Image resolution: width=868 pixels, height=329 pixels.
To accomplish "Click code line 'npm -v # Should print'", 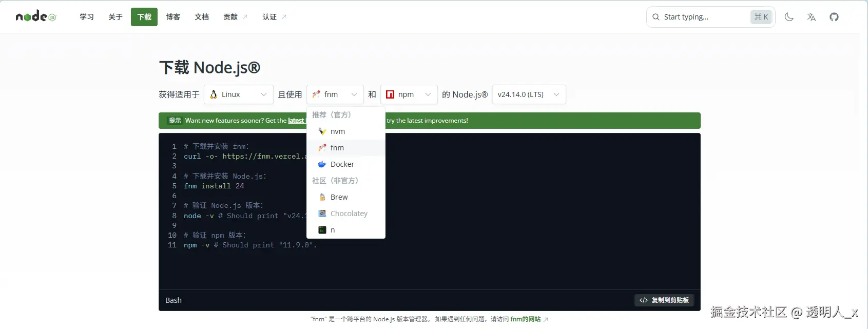I will (250, 245).
